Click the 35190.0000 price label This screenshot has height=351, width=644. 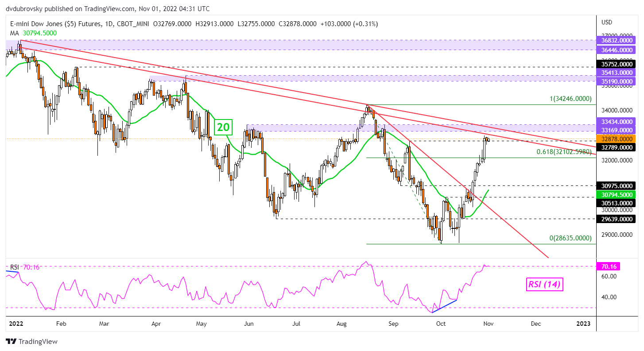617,81
